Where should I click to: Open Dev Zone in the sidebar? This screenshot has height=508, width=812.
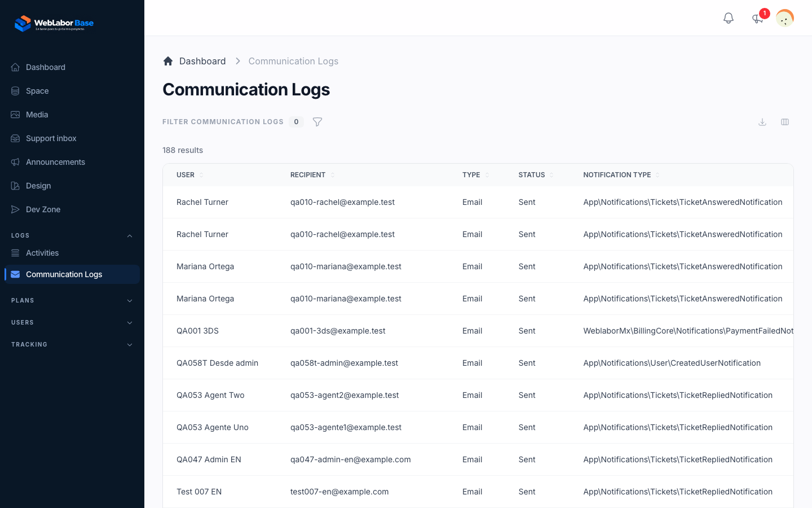coord(72,209)
